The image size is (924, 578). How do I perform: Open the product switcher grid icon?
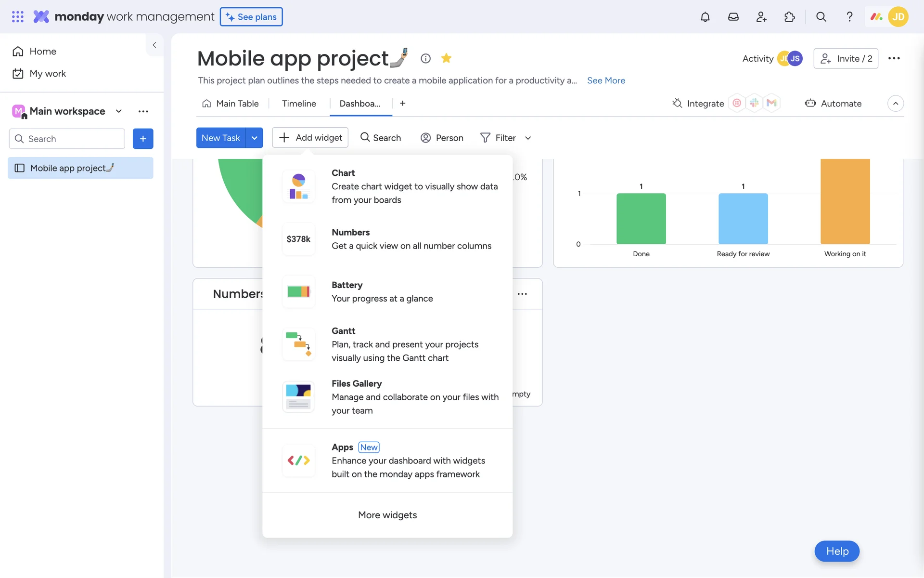(18, 17)
